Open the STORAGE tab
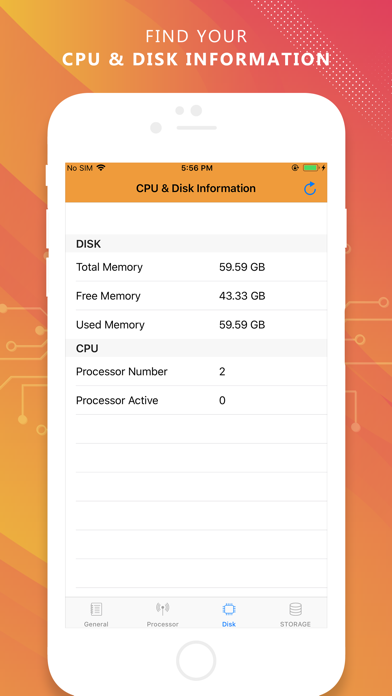This screenshot has width=392, height=696. (x=295, y=614)
